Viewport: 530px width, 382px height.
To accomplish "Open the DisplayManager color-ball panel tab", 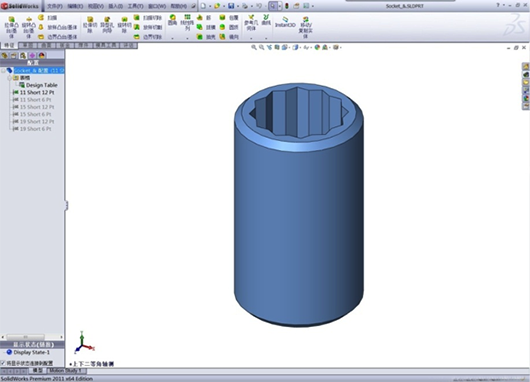I will pos(42,55).
